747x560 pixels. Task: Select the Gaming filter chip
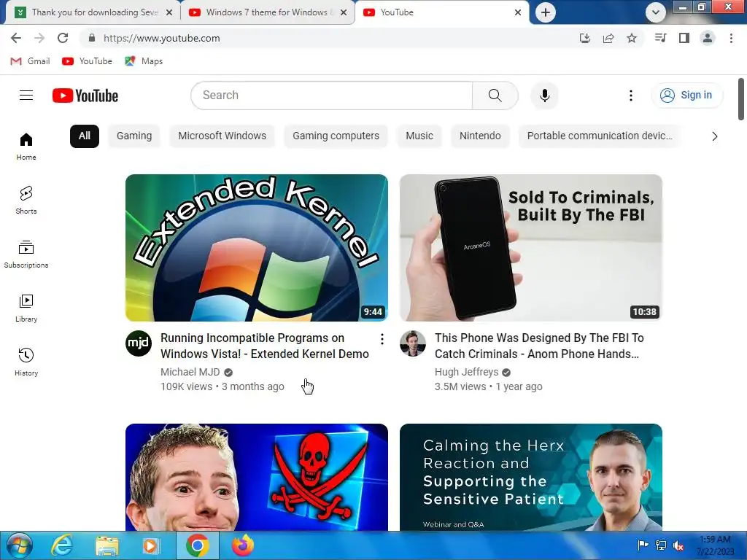pos(134,136)
